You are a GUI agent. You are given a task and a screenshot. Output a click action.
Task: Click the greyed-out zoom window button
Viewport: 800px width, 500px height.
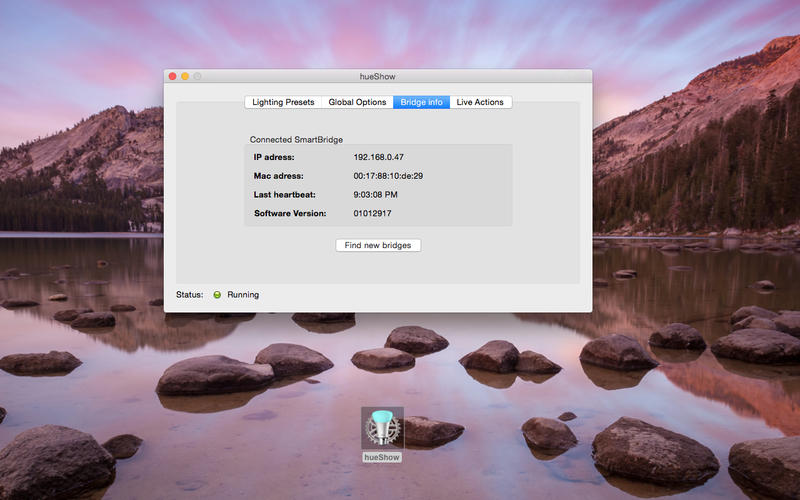[x=198, y=76]
